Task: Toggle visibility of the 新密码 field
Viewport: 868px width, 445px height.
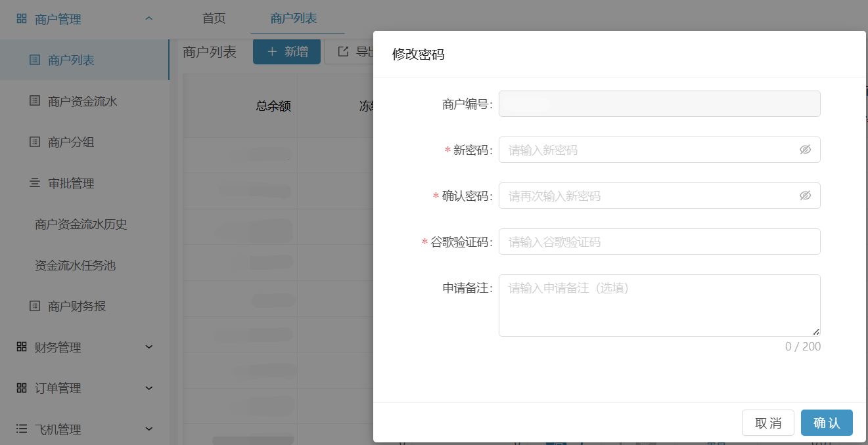Action: click(806, 150)
